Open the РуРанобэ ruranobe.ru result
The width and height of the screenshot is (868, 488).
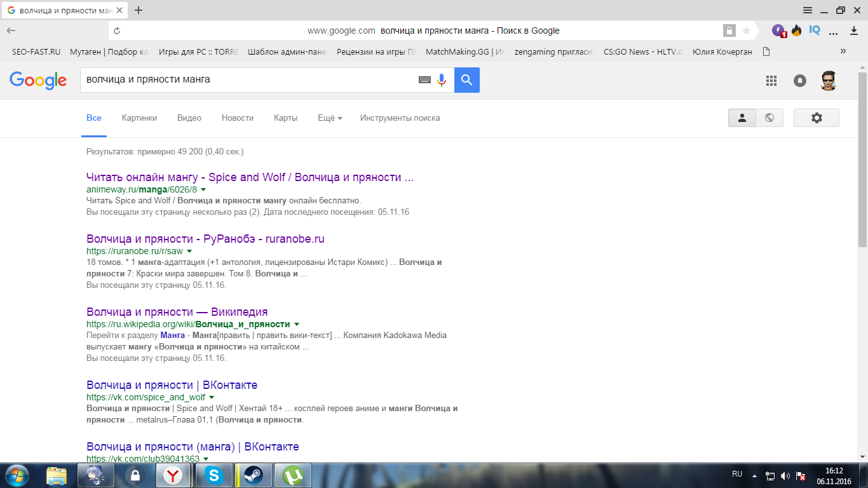tap(205, 239)
